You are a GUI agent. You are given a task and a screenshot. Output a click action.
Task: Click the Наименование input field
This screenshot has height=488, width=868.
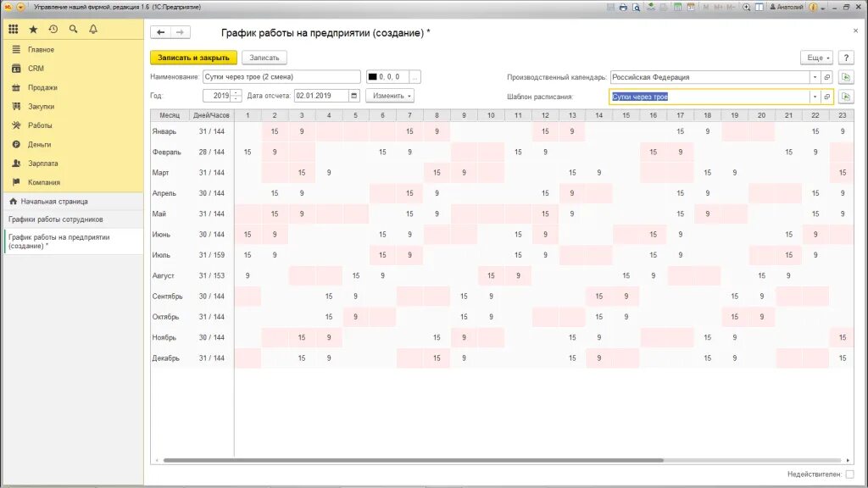(x=281, y=77)
